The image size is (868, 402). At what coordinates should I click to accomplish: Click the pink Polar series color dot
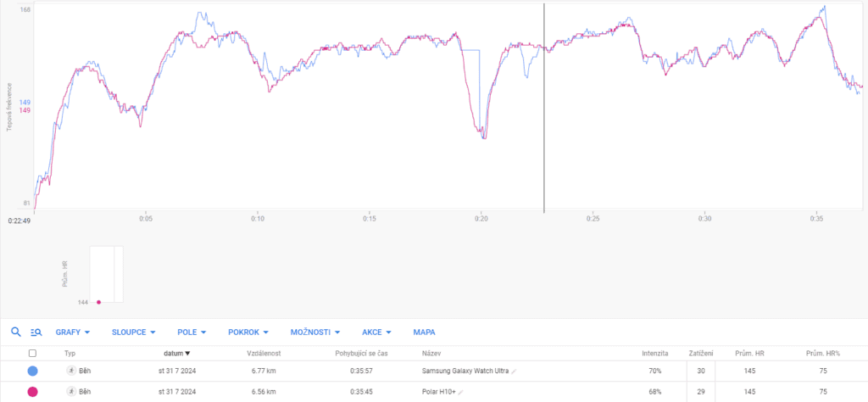[32, 392]
